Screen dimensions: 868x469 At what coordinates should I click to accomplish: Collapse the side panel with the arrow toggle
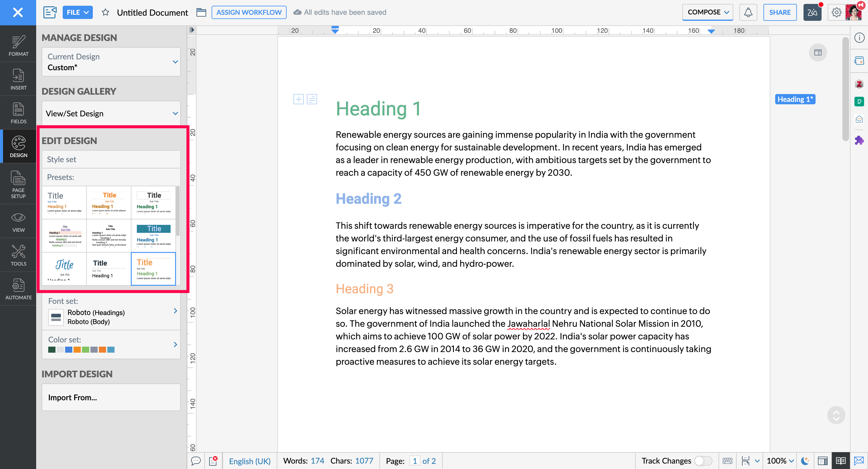(x=192, y=30)
